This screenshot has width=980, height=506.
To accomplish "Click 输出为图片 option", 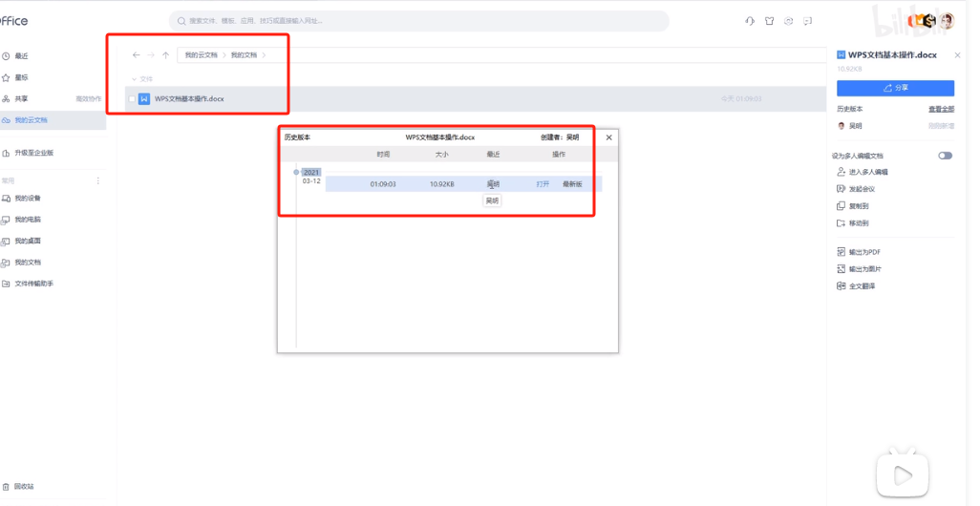I will click(860, 269).
